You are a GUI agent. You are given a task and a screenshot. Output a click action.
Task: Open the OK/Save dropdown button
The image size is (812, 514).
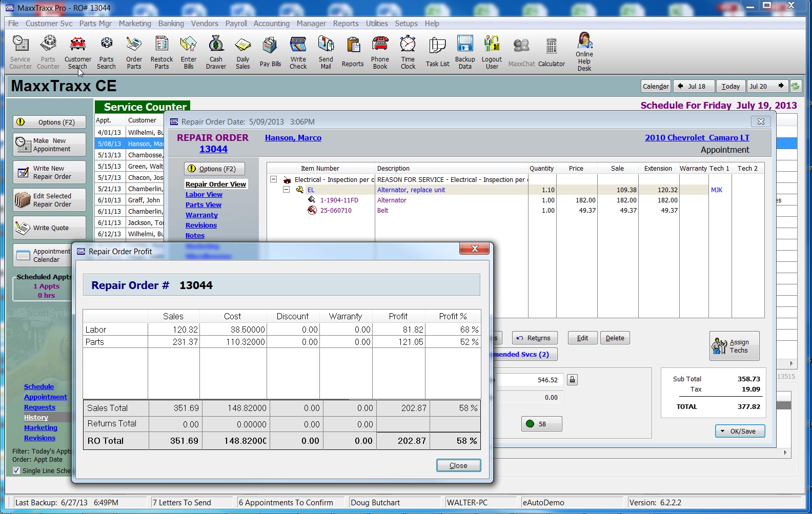tap(740, 431)
